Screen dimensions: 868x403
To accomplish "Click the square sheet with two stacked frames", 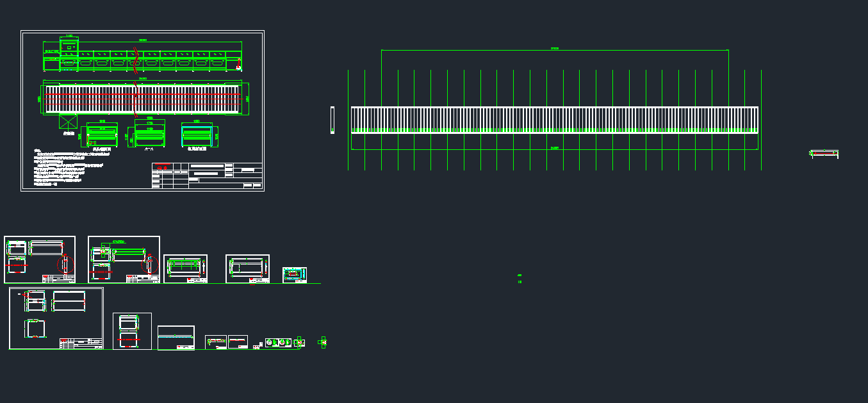I will [x=132, y=331].
